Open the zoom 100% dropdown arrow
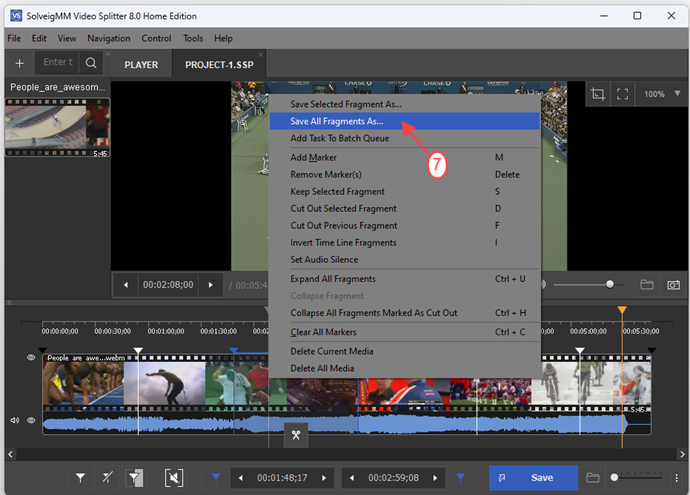The width and height of the screenshot is (690, 495). [677, 93]
